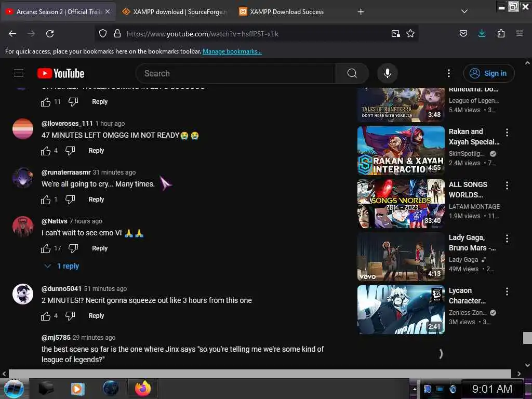The width and height of the screenshot is (532, 399).
Task: Dislike the comment by @runaterraasmr
Action: tap(70, 199)
